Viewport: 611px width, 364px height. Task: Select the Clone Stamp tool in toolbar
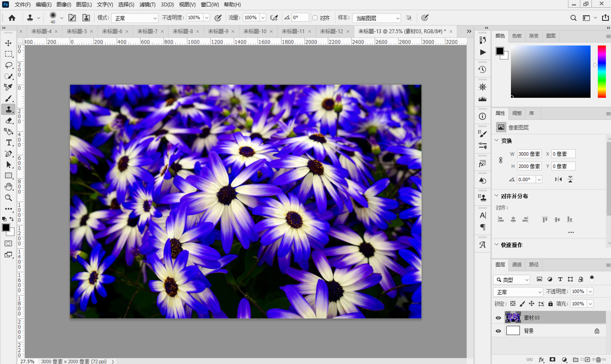pyautogui.click(x=9, y=109)
